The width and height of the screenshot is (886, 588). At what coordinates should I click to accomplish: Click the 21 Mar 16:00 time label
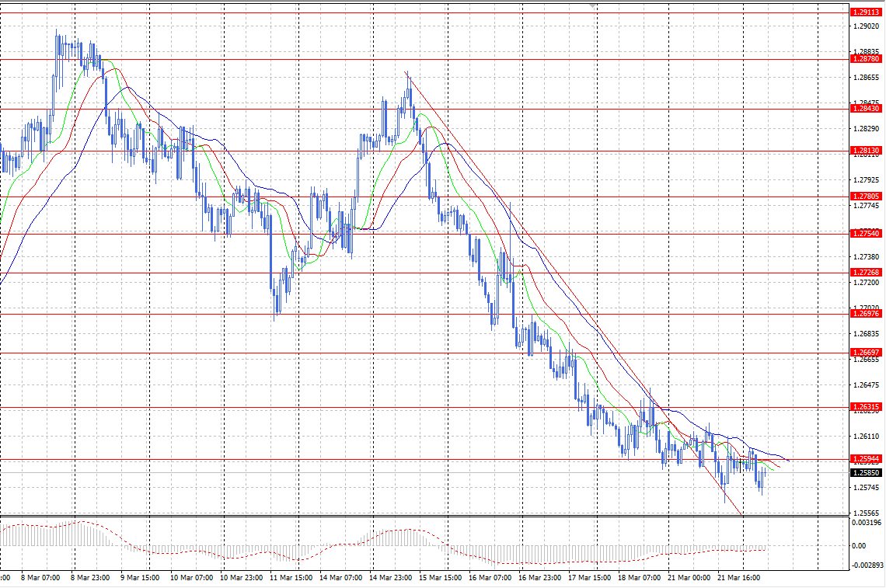click(x=738, y=578)
